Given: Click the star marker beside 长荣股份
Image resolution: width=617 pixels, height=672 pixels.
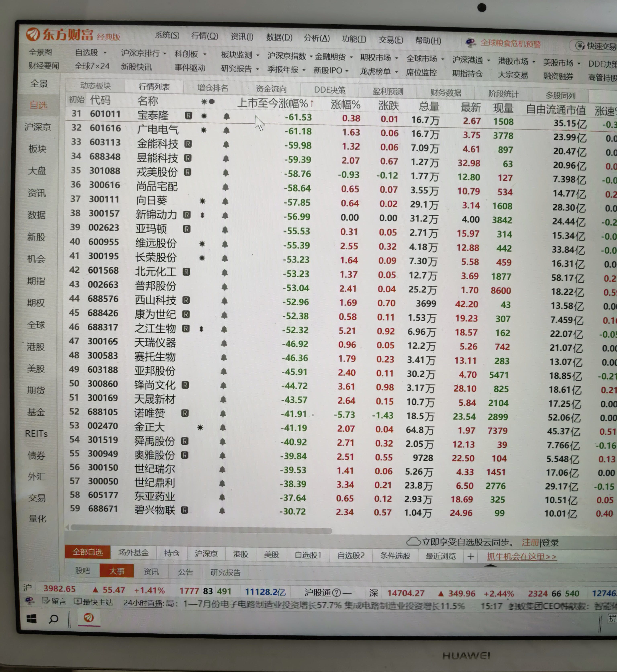Looking at the screenshot, I should point(202,258).
